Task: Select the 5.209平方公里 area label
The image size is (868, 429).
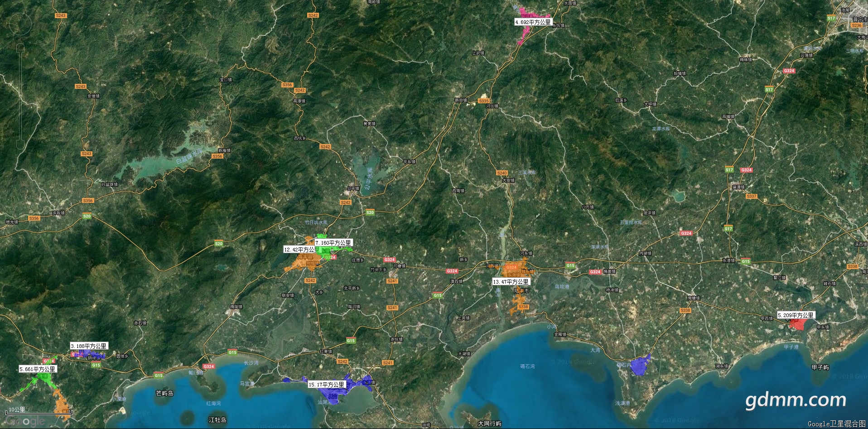Action: click(x=796, y=315)
